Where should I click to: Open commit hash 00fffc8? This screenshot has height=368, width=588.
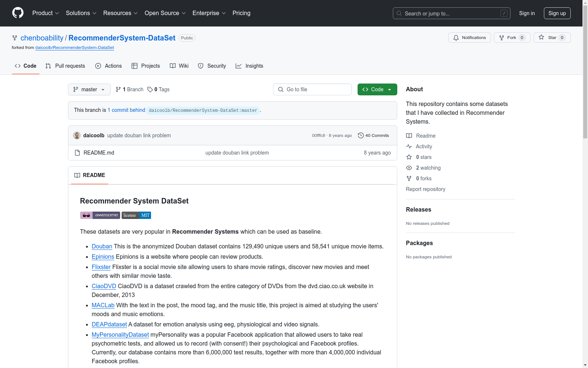tap(319, 135)
